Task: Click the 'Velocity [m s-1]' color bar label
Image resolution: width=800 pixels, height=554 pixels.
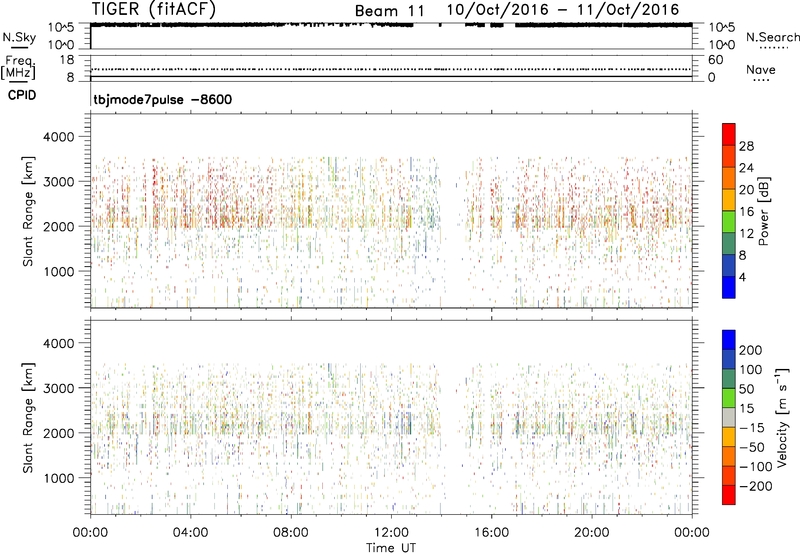Action: [x=782, y=417]
